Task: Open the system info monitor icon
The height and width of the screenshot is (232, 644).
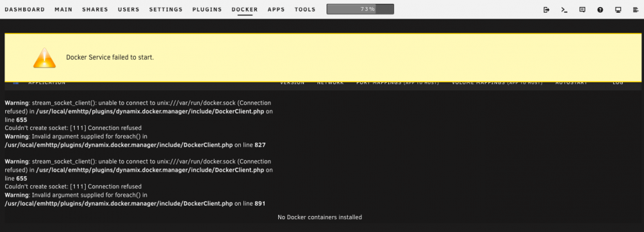Action: [x=618, y=10]
